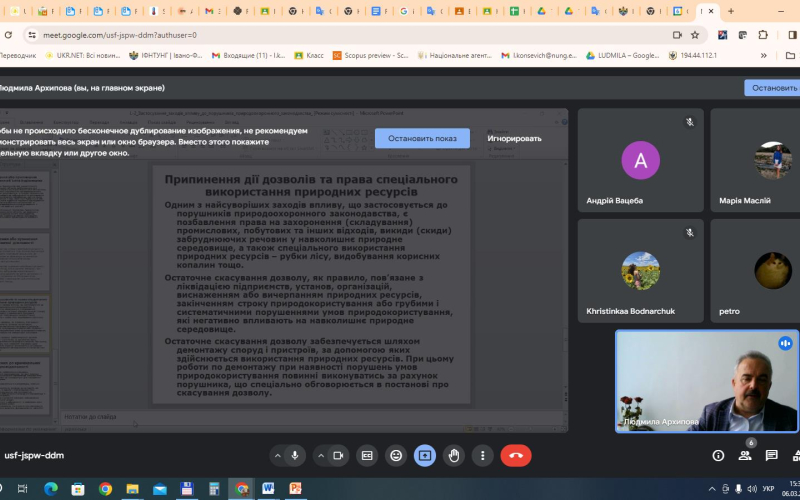Screen dimensions: 800x500
Task: Open the Національне агент... bookmark
Action: [x=455, y=56]
